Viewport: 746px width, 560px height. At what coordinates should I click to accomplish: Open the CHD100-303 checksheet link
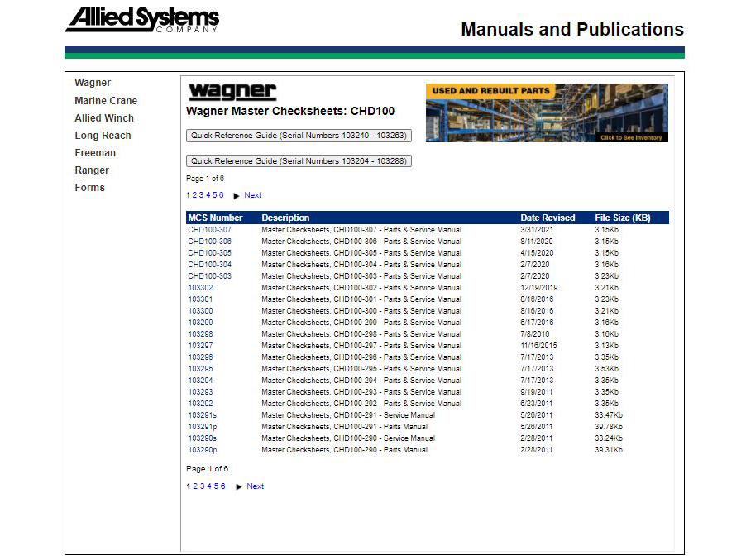coord(210,276)
